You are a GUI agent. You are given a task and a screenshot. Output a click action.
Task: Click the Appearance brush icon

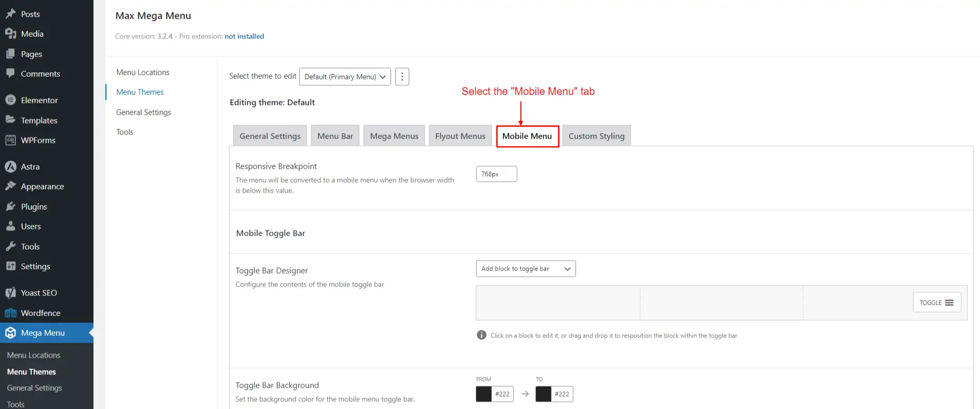click(10, 186)
